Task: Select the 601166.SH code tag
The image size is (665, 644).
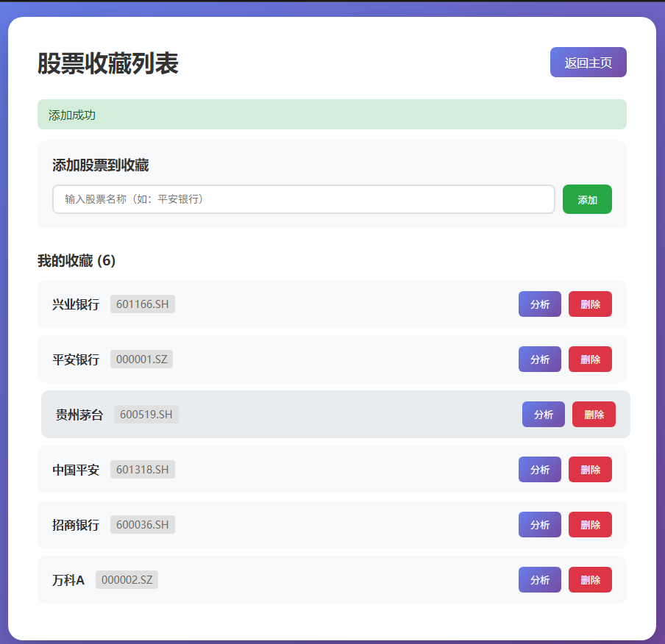Action: 143,304
